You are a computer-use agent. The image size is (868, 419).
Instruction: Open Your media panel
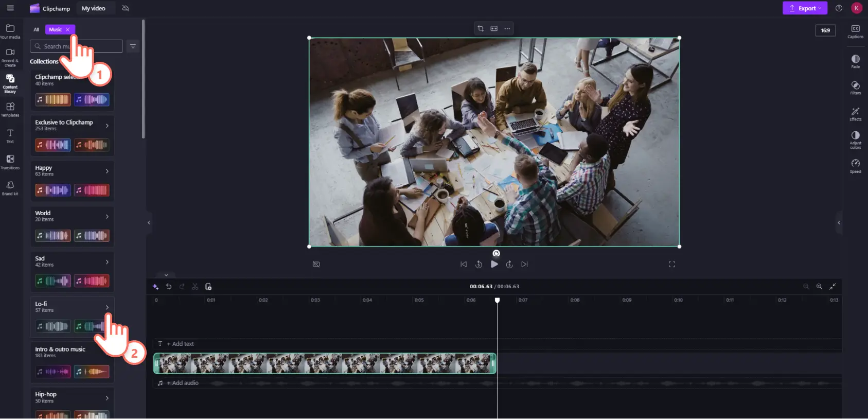tap(10, 31)
